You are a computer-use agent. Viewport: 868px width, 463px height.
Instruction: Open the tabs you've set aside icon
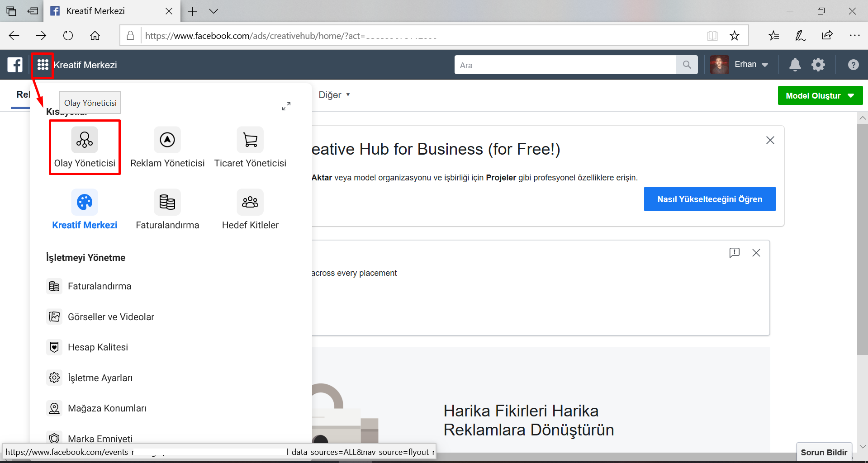coord(11,11)
